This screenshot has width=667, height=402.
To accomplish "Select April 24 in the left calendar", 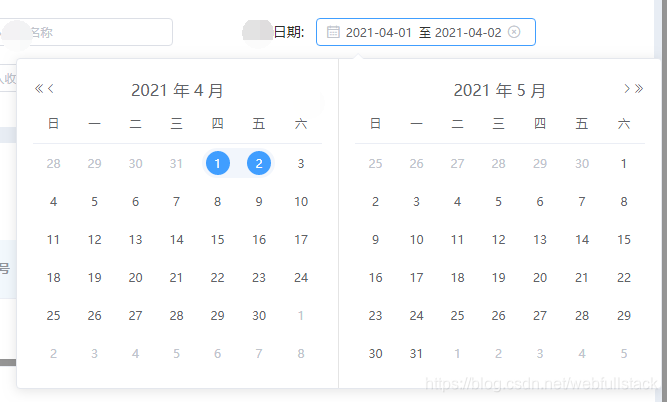I will [x=301, y=278].
